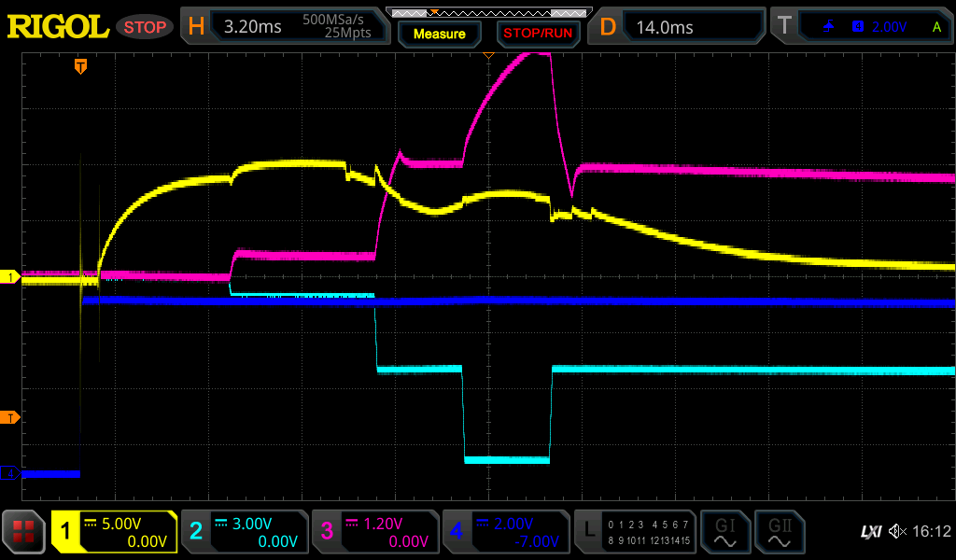Click the LXI network status icon

click(870, 532)
